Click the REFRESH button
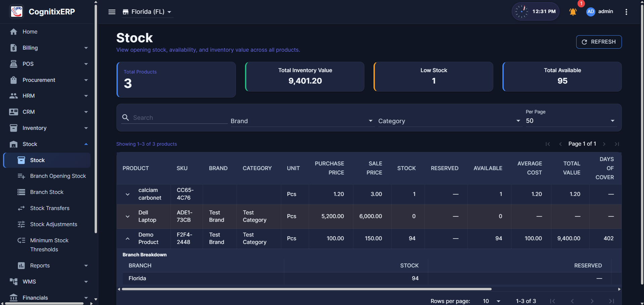The width and height of the screenshot is (644, 305). (599, 42)
